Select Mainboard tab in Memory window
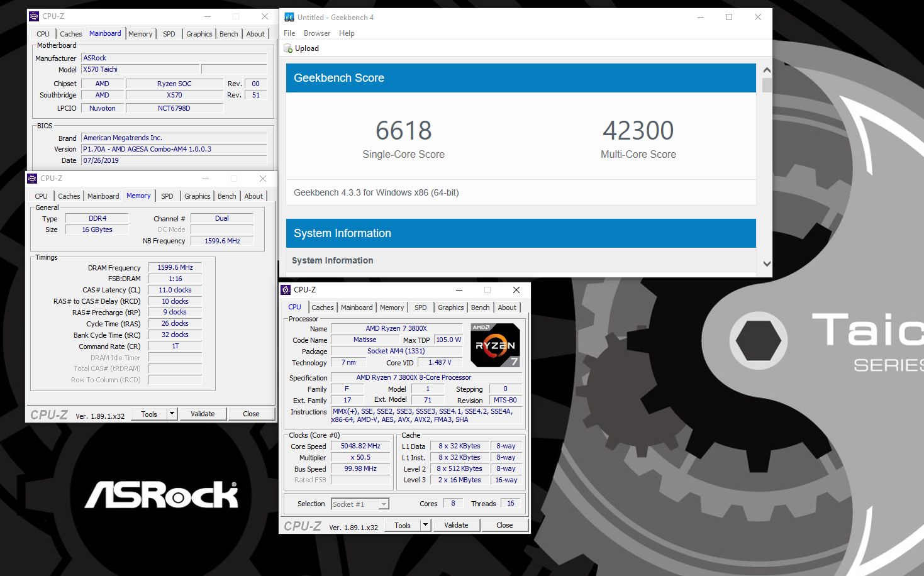The height and width of the screenshot is (576, 924). click(x=103, y=196)
